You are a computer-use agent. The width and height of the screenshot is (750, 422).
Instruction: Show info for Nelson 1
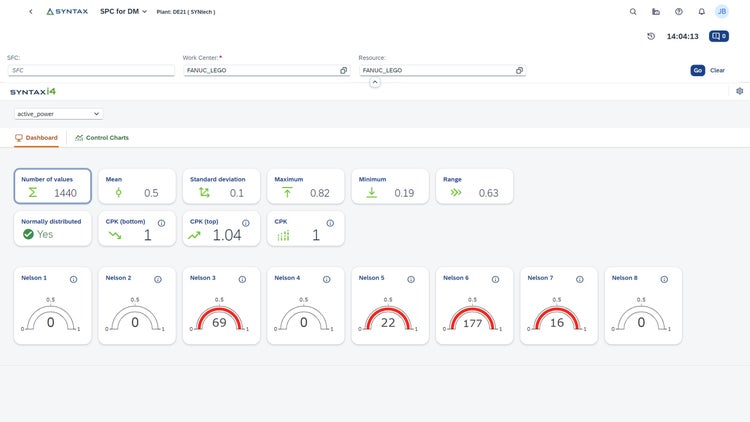coord(74,279)
